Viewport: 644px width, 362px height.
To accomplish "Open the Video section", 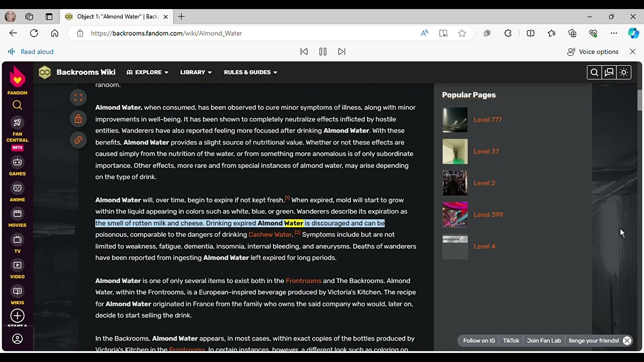I will (18, 269).
